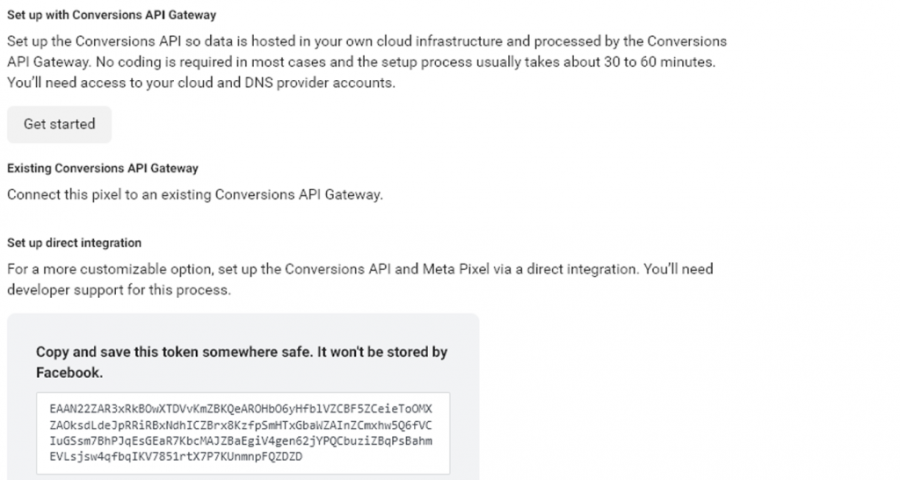This screenshot has width=900, height=480.
Task: Click the developer support for this process text
Action: pyautogui.click(x=119, y=290)
